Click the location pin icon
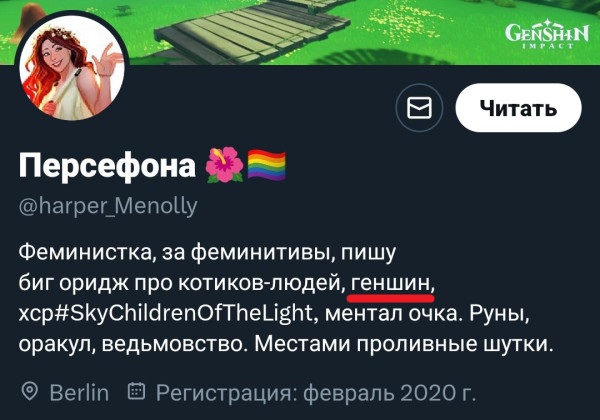 tap(30, 392)
